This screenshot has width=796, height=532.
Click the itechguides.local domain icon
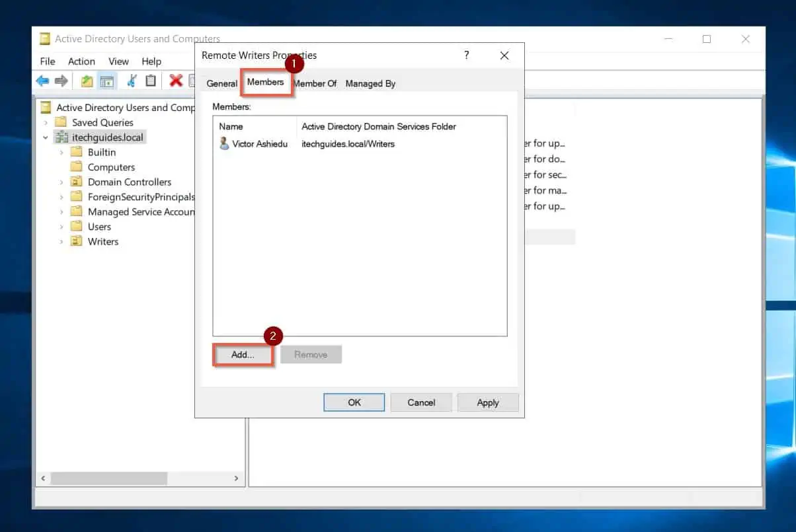tap(61, 137)
